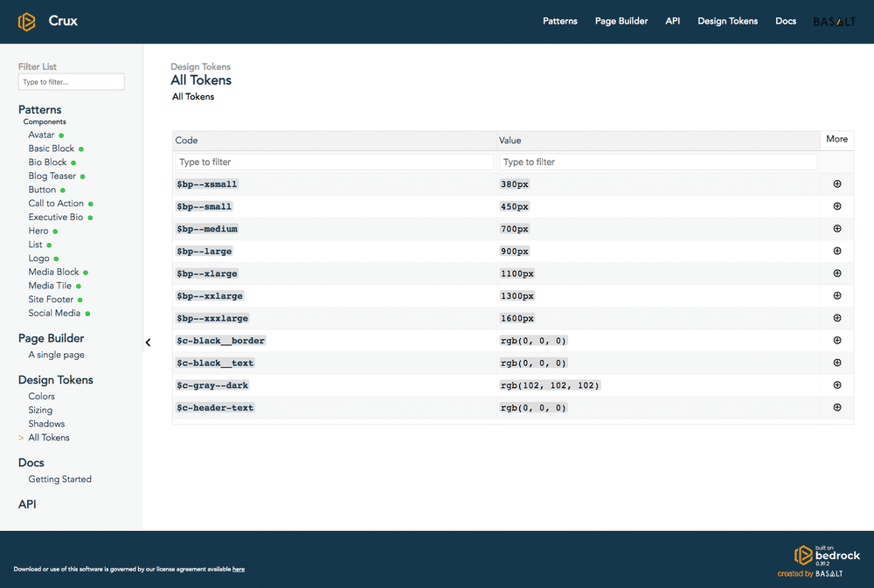Click the BASALT wordmark in the footer
Viewport: 874px width, 588px height.
click(829, 573)
